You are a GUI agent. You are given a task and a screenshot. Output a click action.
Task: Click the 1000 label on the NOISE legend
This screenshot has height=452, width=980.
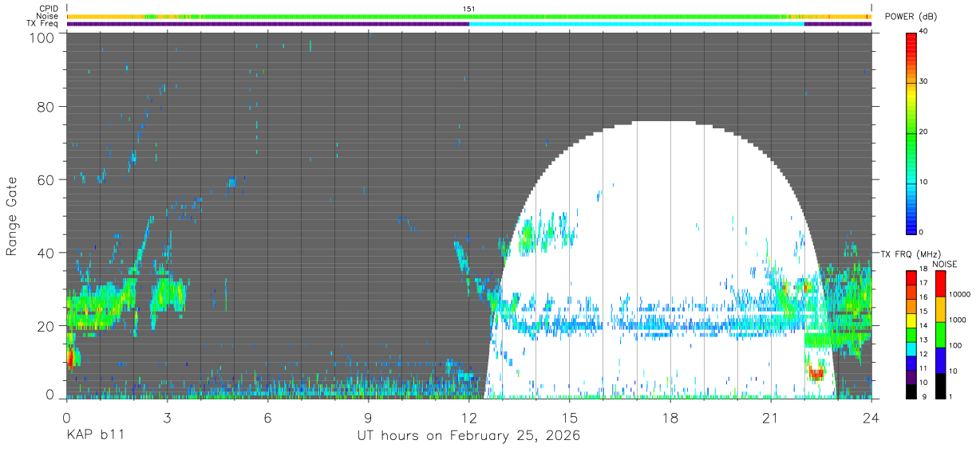click(957, 320)
